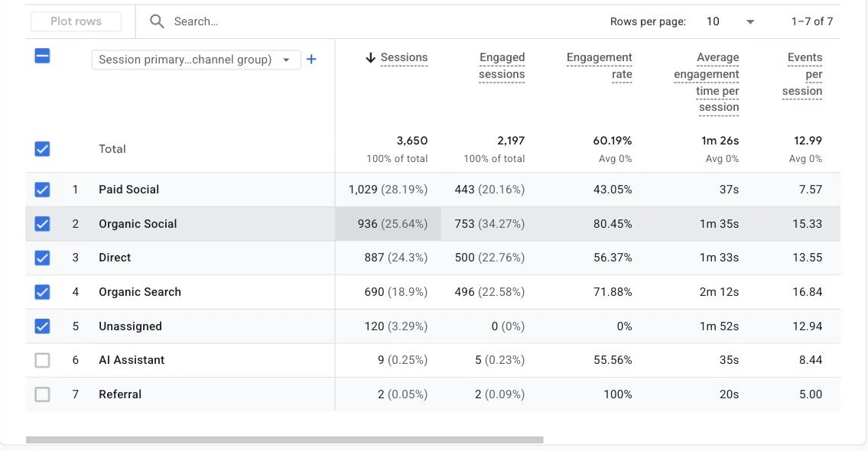
Task: Click Referral events per session 5.00
Action: 811,394
